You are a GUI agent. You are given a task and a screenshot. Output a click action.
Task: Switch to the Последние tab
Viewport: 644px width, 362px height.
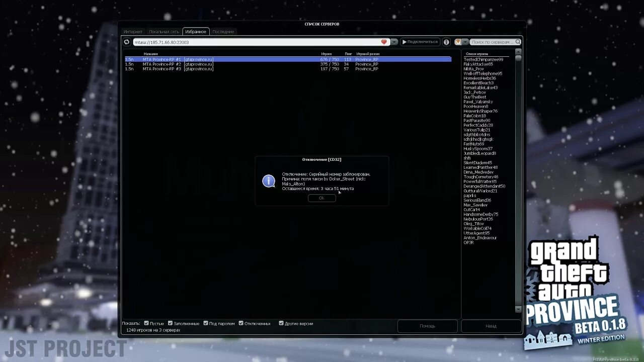click(223, 32)
